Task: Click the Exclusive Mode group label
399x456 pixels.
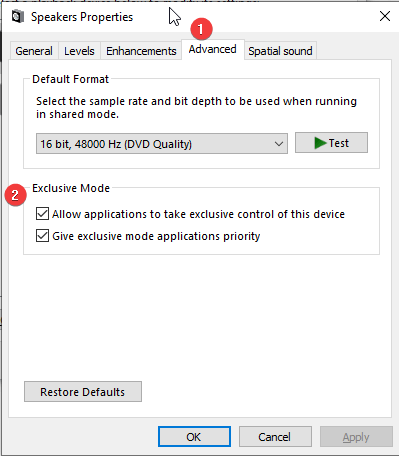Action: tap(71, 188)
